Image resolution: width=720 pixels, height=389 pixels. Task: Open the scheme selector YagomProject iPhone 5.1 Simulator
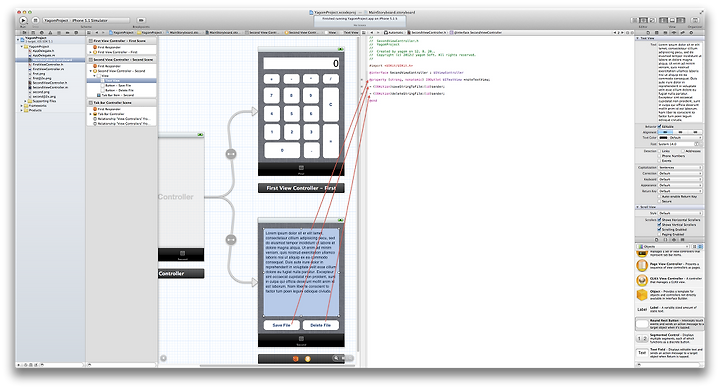click(86, 20)
